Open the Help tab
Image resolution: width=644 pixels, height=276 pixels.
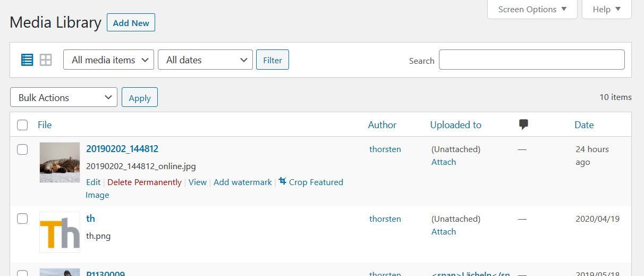[x=607, y=10]
